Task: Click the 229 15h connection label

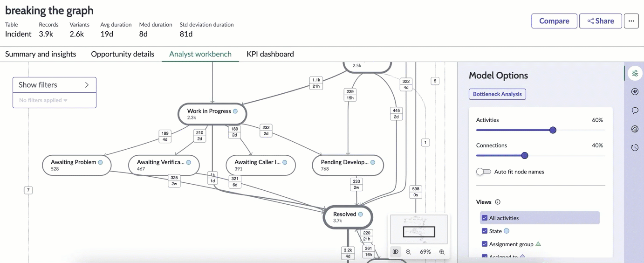Action: [x=349, y=95]
